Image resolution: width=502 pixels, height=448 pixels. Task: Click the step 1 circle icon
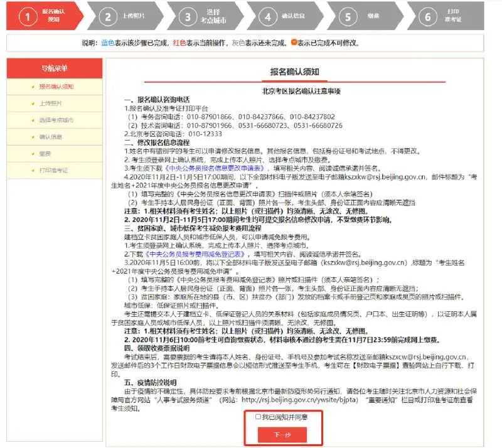tap(27, 17)
